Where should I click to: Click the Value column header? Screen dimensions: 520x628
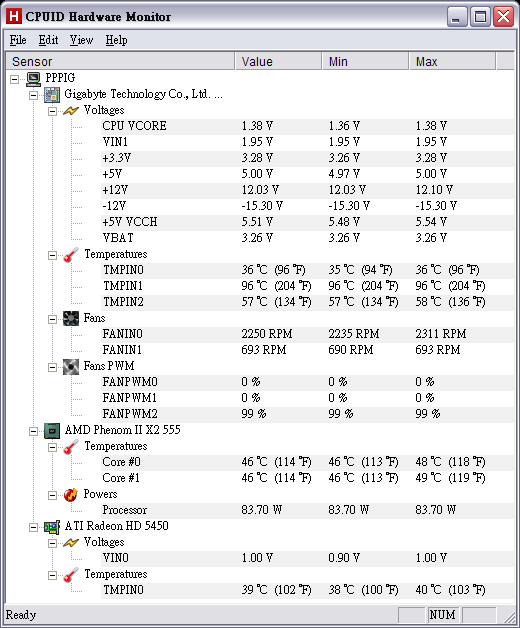(279, 61)
